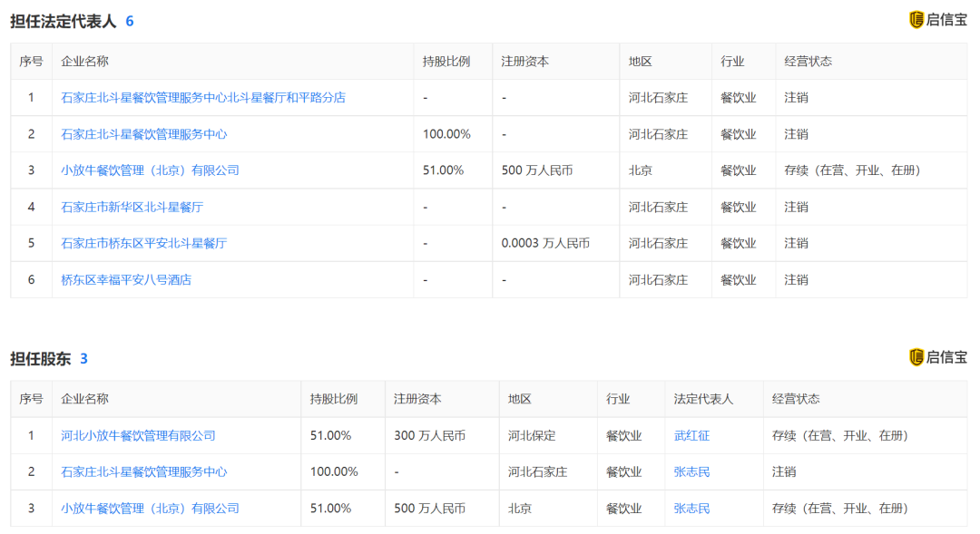Click the 0.0003 万人民币 capital cell
This screenshot has height=534, width=980.
(x=545, y=243)
